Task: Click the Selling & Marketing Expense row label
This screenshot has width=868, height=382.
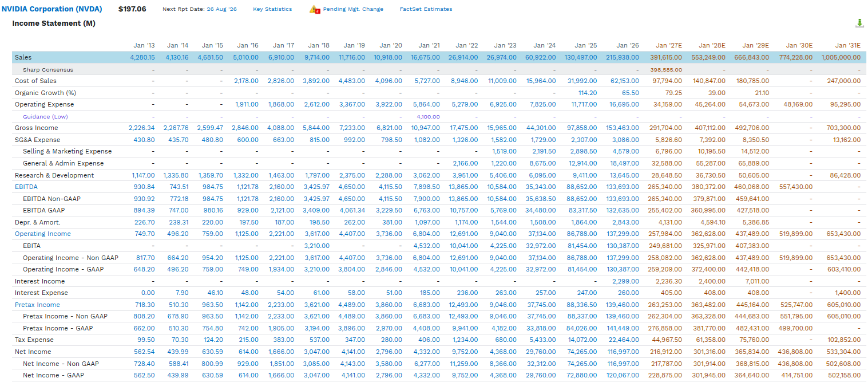Action: pyautogui.click(x=67, y=151)
